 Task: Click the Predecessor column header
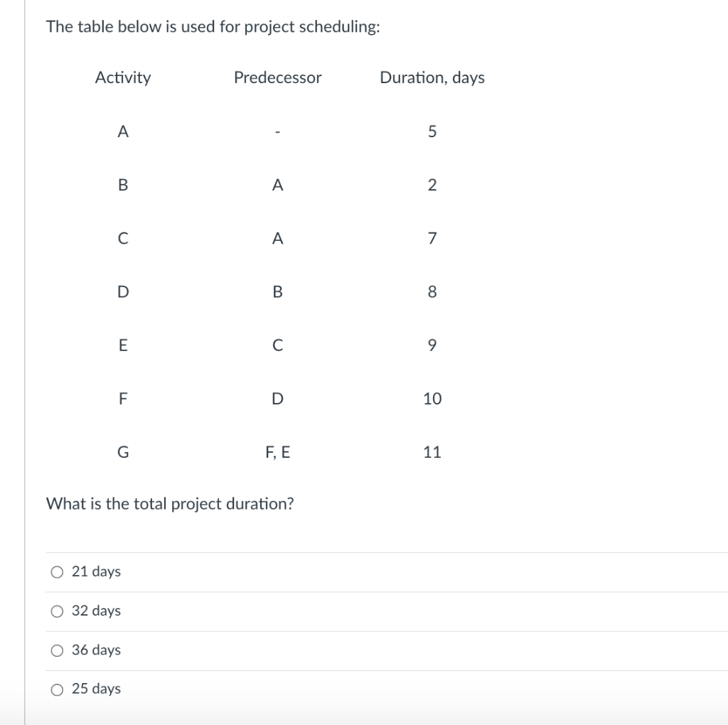[x=277, y=77]
